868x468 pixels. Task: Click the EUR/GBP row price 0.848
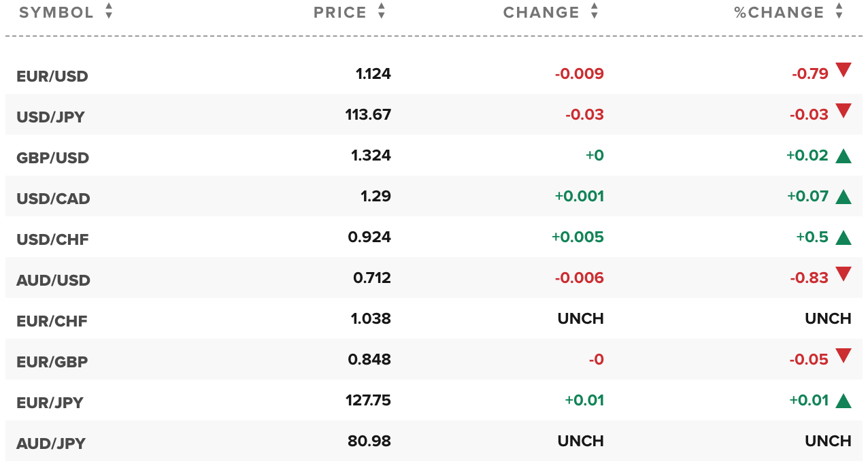pos(369,359)
